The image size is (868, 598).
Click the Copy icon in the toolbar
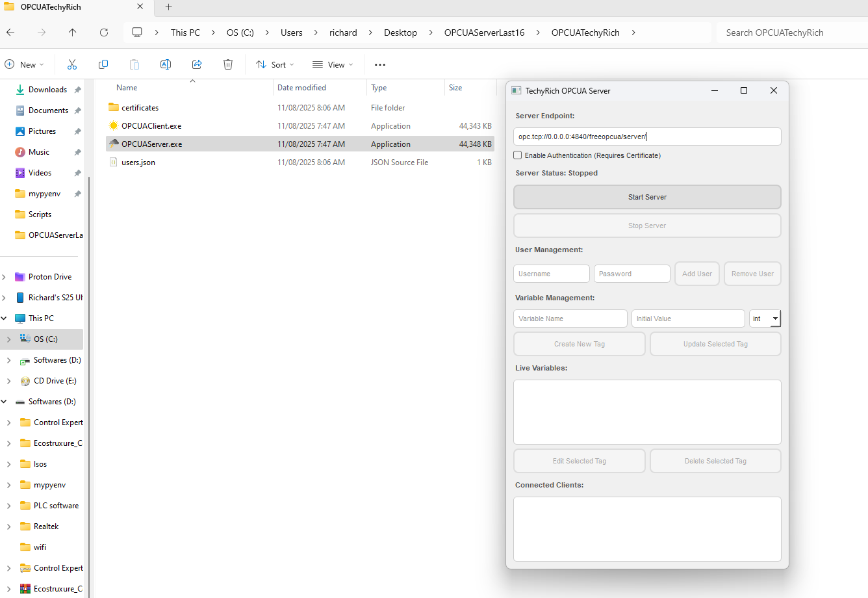click(x=103, y=64)
